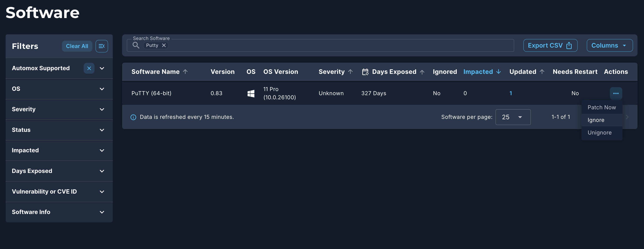
Task: Clear the Automox Supported filter
Action: (89, 68)
